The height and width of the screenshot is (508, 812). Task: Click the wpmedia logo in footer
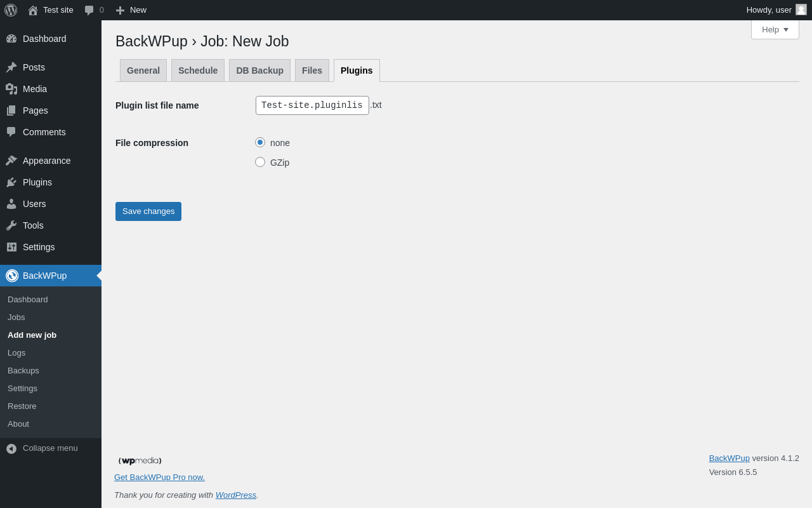[140, 461]
